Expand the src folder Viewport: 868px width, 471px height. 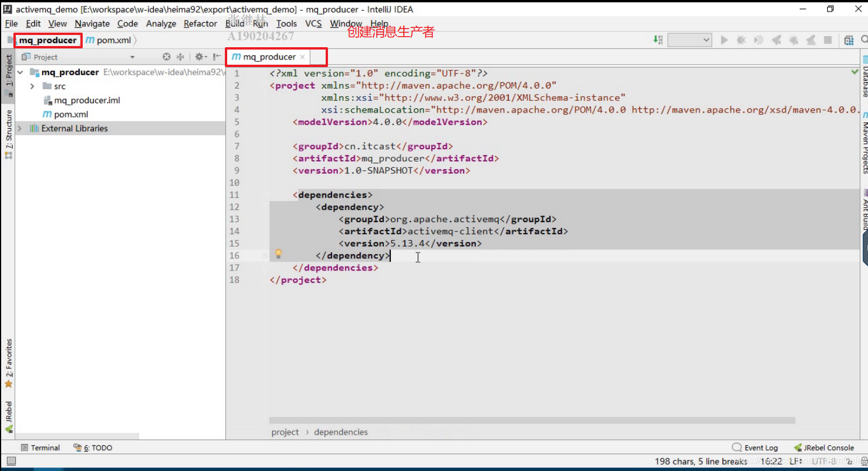[33, 86]
